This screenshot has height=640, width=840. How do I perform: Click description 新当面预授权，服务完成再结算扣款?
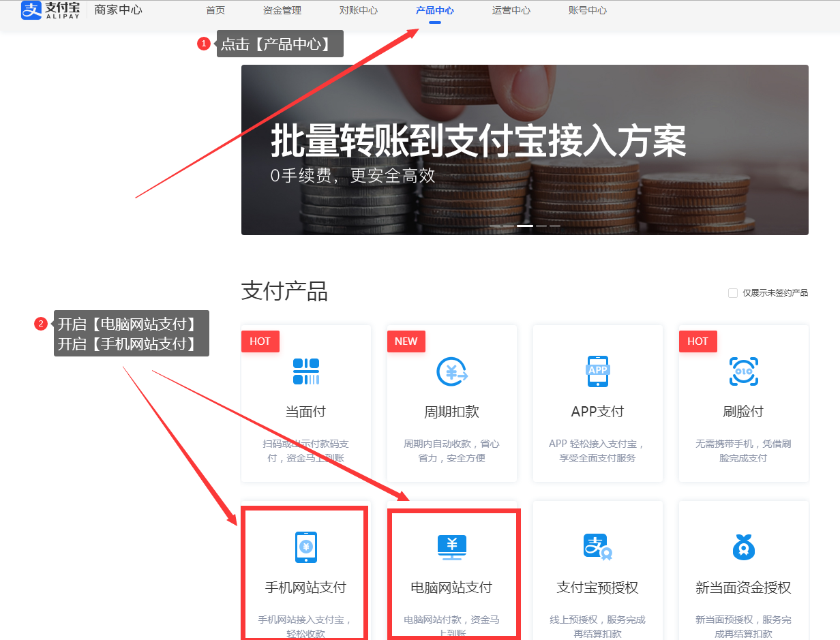click(743, 626)
